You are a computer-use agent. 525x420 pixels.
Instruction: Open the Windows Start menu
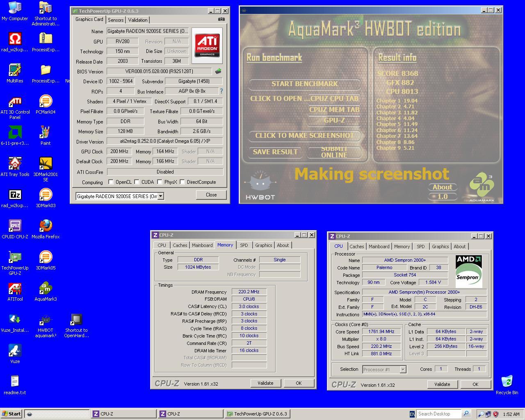tap(11, 414)
